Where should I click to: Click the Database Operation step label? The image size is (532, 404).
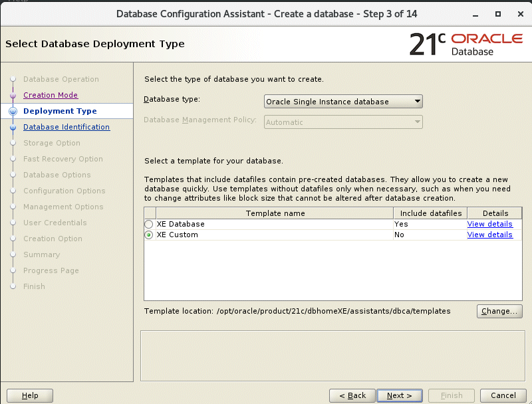coord(61,79)
